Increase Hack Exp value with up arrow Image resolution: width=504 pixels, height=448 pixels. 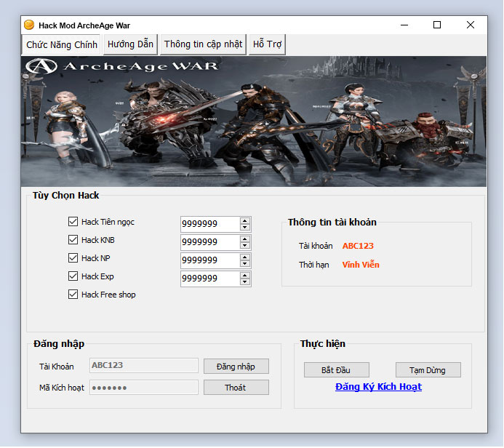pos(245,276)
